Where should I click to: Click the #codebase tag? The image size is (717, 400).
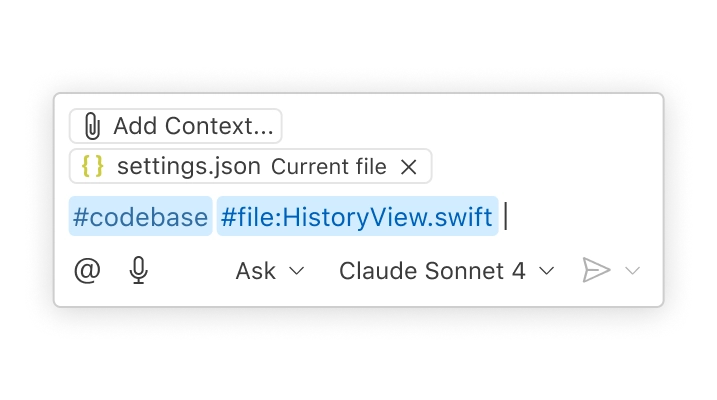(140, 217)
